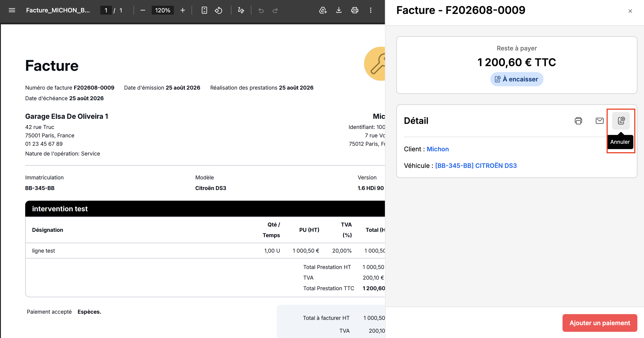Click the Citroën DS3 model value

click(211, 188)
